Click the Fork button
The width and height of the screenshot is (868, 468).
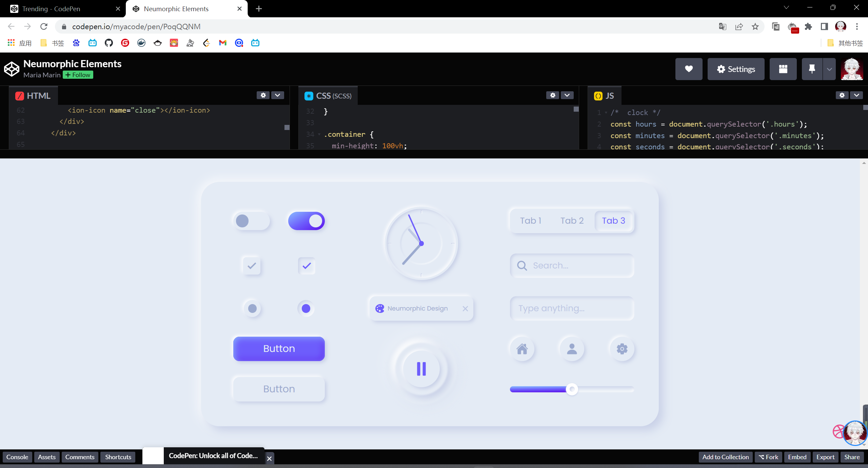point(768,457)
